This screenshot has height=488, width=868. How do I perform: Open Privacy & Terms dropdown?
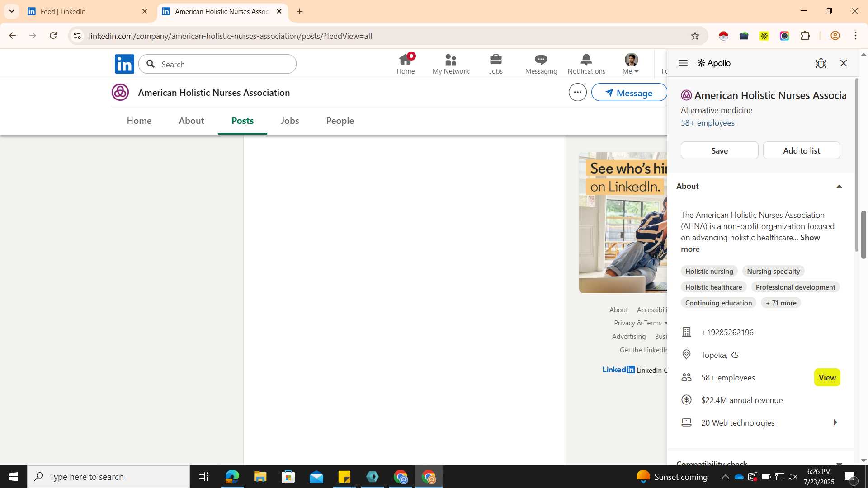pyautogui.click(x=641, y=323)
